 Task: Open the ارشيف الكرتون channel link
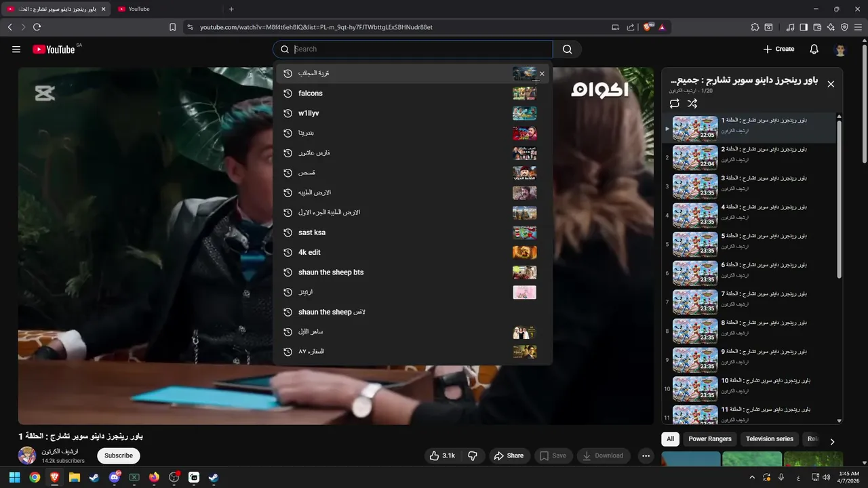[60, 451]
